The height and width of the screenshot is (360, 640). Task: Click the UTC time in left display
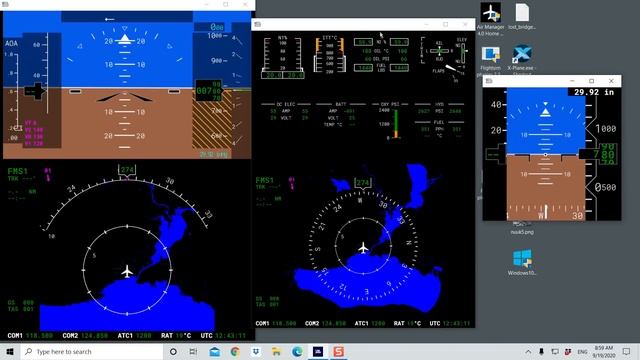click(x=231, y=336)
